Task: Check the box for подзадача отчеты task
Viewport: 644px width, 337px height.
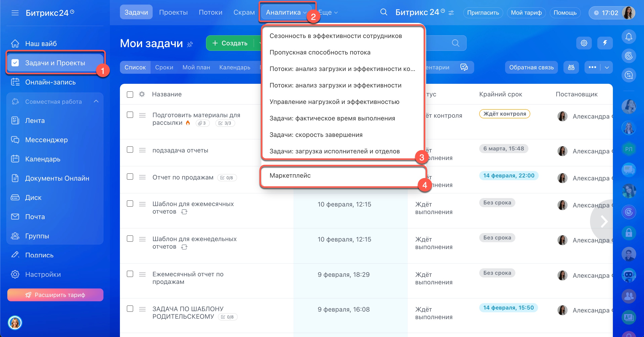Action: click(x=130, y=149)
